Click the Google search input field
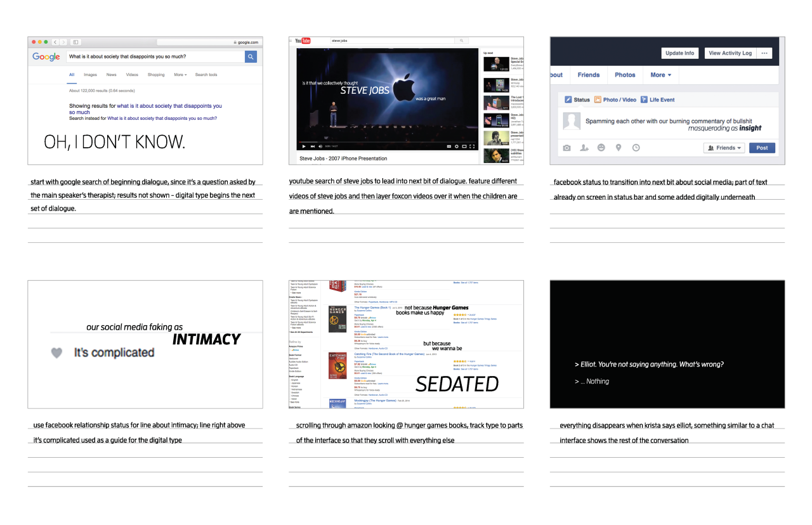This screenshot has height=525, width=812. [155, 57]
